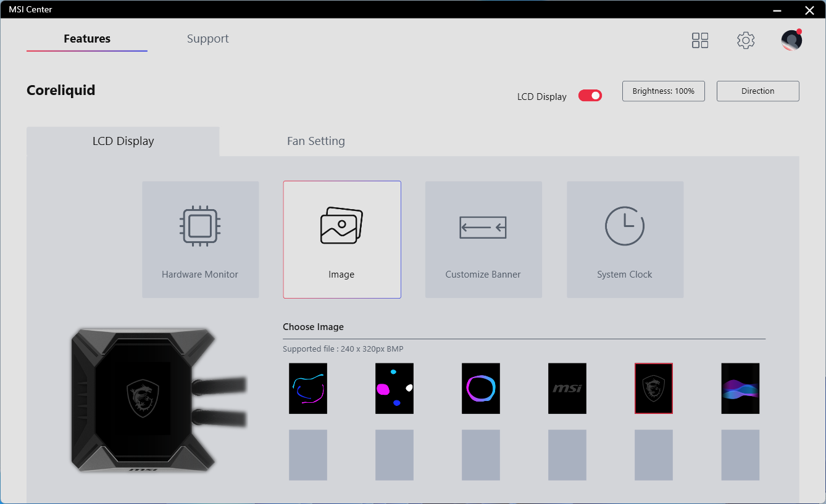This screenshot has height=504, width=826.
Task: Open the Direction options
Action: [x=757, y=91]
